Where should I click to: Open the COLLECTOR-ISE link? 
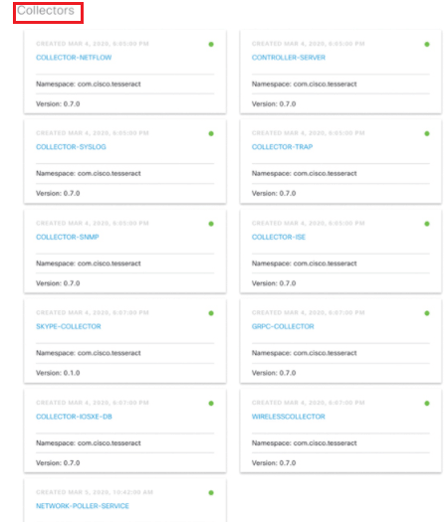[x=278, y=237]
